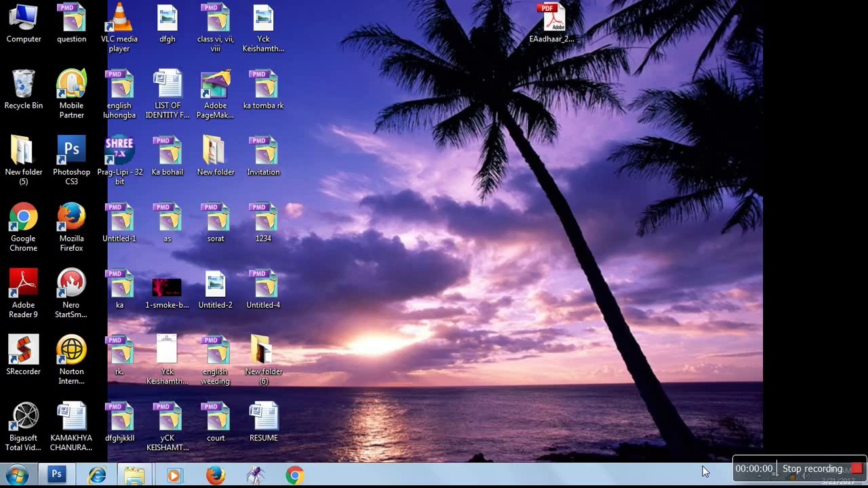Select the Adobe Reader 9 shortcut
The image size is (868, 488).
(x=23, y=293)
